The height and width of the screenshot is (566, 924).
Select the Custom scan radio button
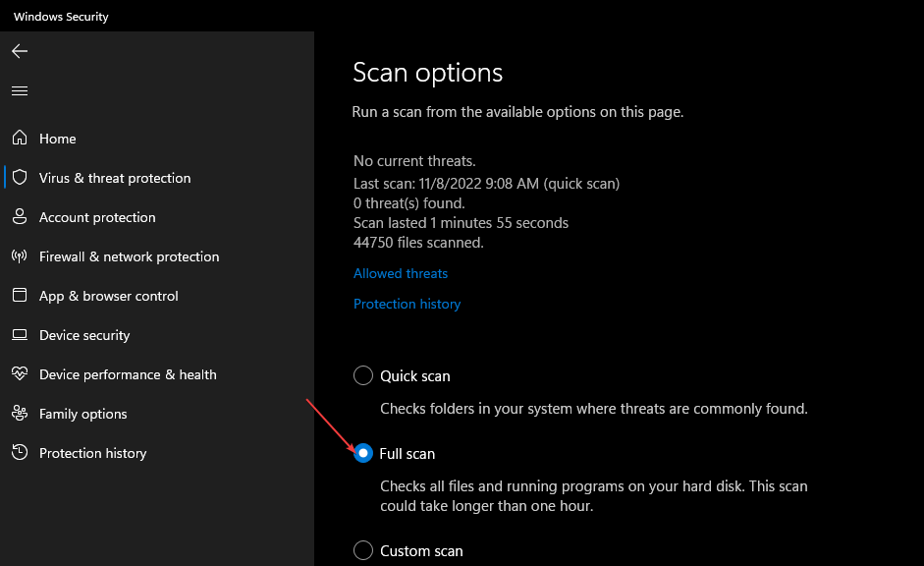[363, 550]
